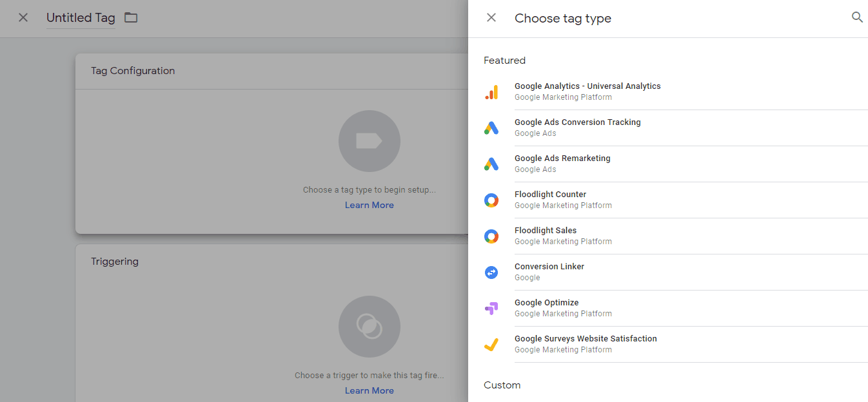The height and width of the screenshot is (402, 868).
Task: Click the trigger placeholder circle in Triggering
Action: 369,327
